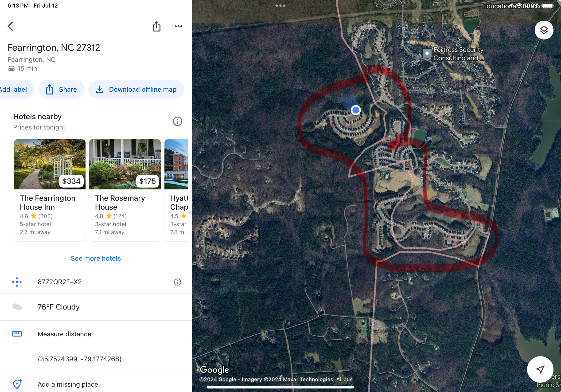Open the share sheet icon in header
The image size is (561, 392).
point(157,26)
